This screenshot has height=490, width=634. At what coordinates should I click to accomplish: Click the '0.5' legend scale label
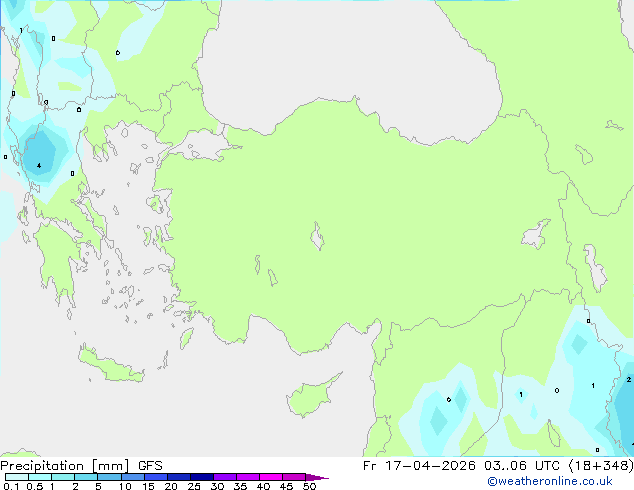35,486
